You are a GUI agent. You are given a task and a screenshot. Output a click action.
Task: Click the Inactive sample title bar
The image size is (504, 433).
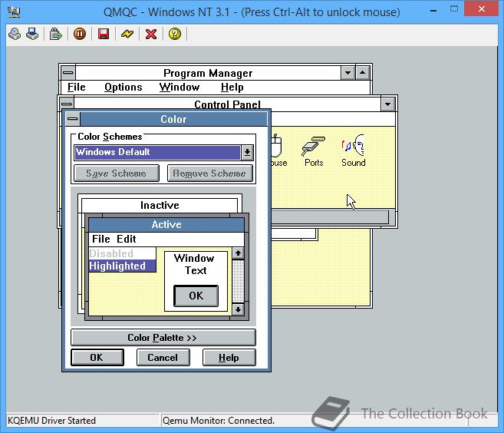[x=160, y=205]
